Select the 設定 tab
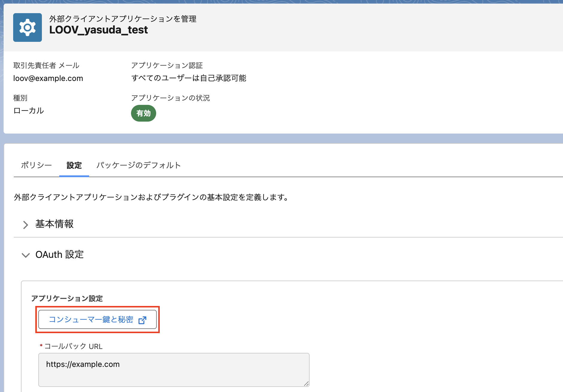Viewport: 563px width, 392px height. click(74, 165)
